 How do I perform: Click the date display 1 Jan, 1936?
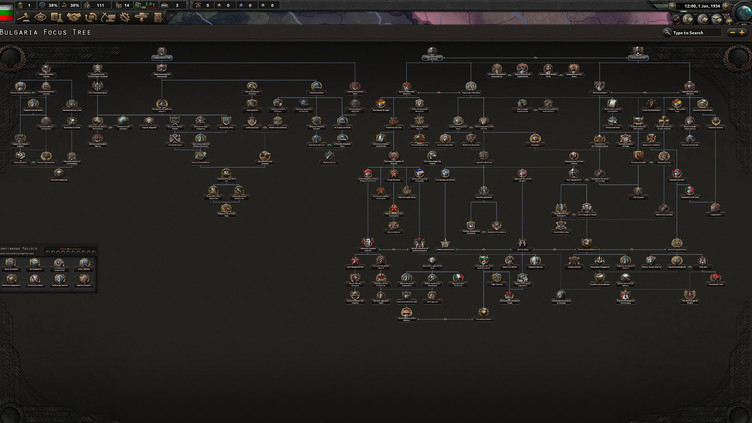point(702,6)
